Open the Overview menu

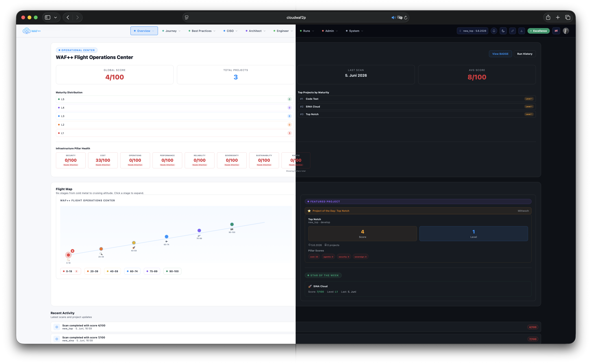(x=144, y=31)
